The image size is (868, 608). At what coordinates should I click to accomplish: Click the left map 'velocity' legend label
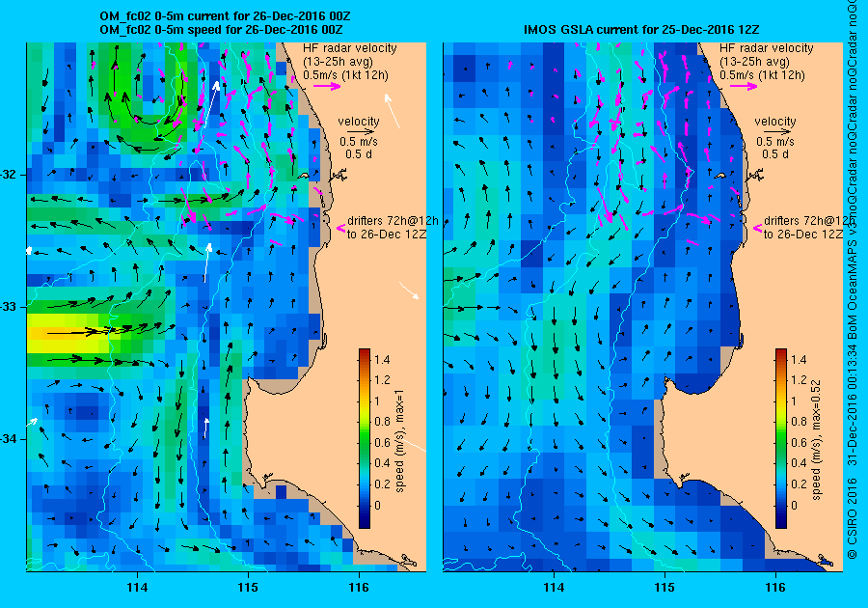tap(359, 122)
